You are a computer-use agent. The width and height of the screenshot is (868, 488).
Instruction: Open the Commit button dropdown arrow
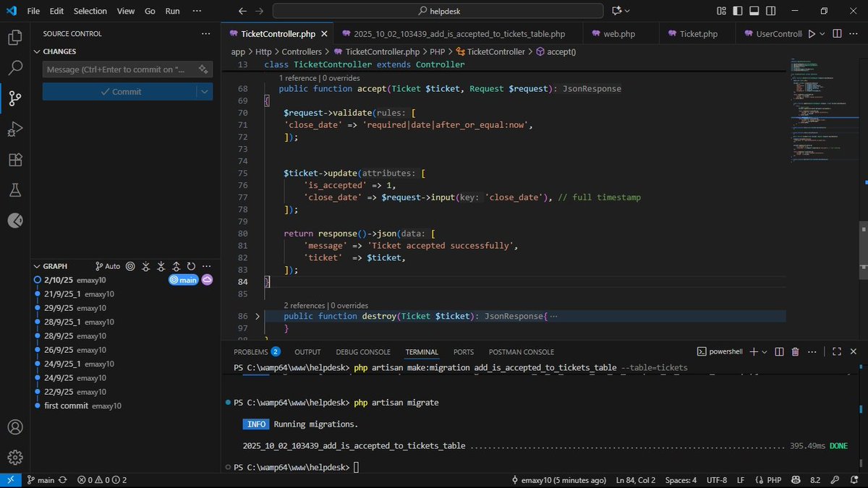(x=205, y=92)
